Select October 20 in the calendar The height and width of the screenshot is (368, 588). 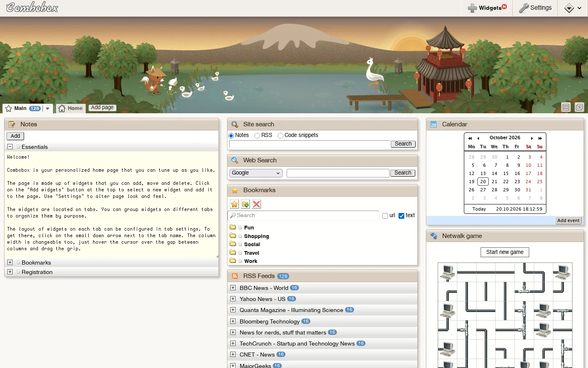(x=483, y=182)
